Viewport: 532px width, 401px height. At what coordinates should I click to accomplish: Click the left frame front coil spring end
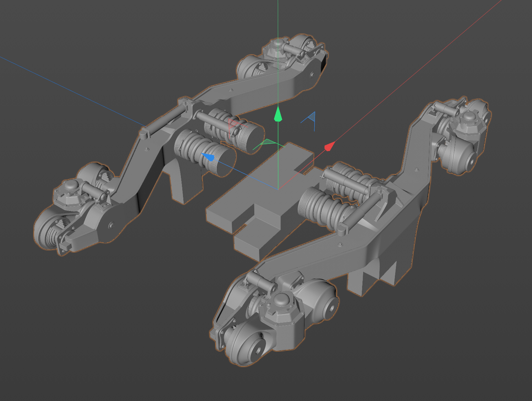(221, 160)
